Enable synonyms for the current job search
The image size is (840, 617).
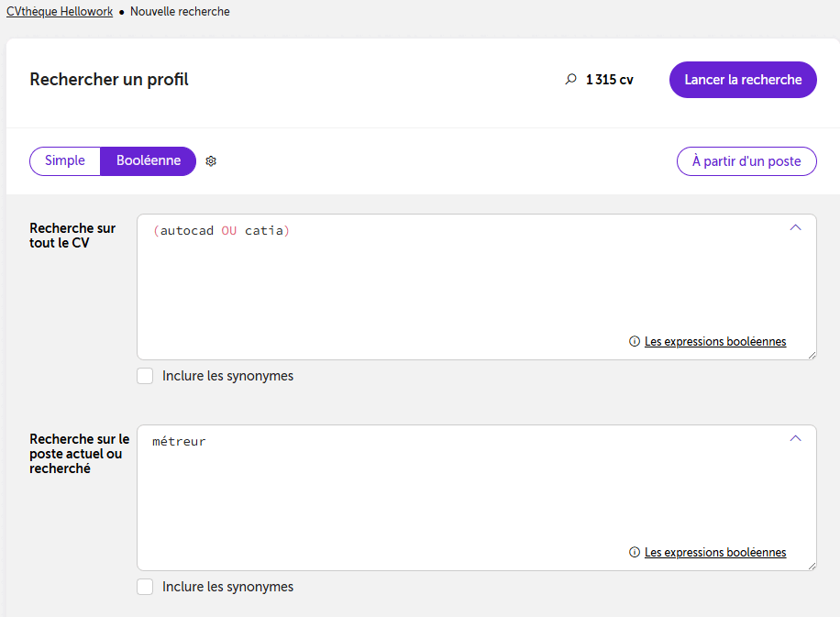click(145, 587)
